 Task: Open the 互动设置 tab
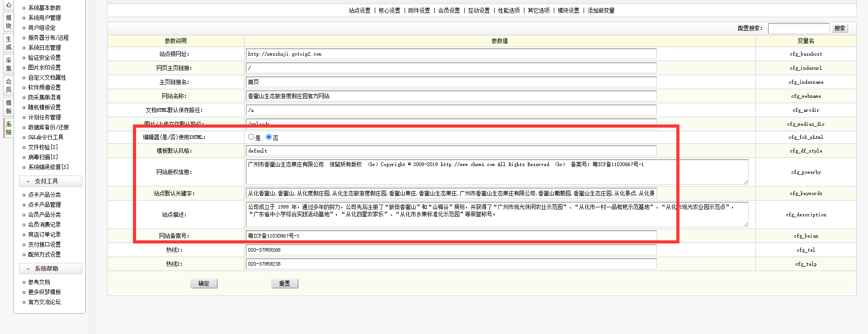(x=479, y=10)
